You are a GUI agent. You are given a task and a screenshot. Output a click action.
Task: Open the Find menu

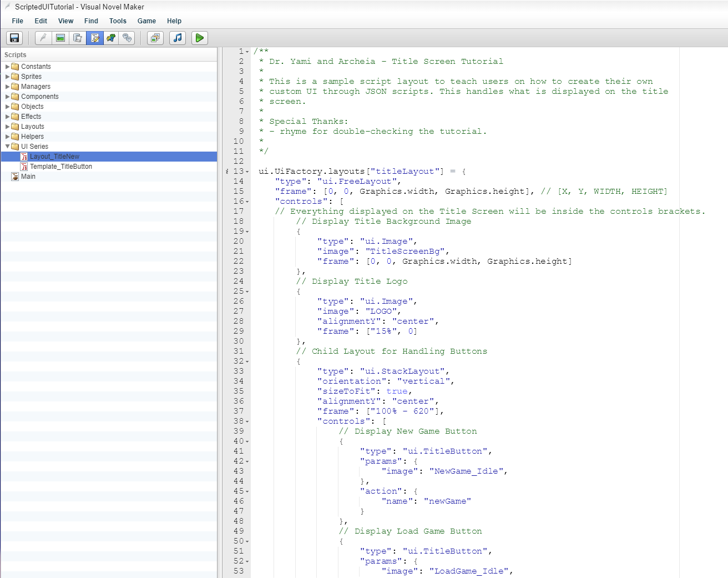[x=91, y=21]
